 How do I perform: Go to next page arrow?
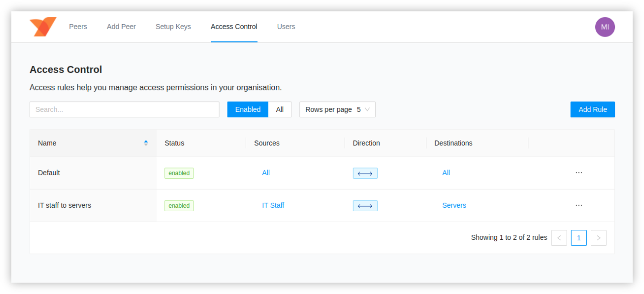(x=598, y=238)
